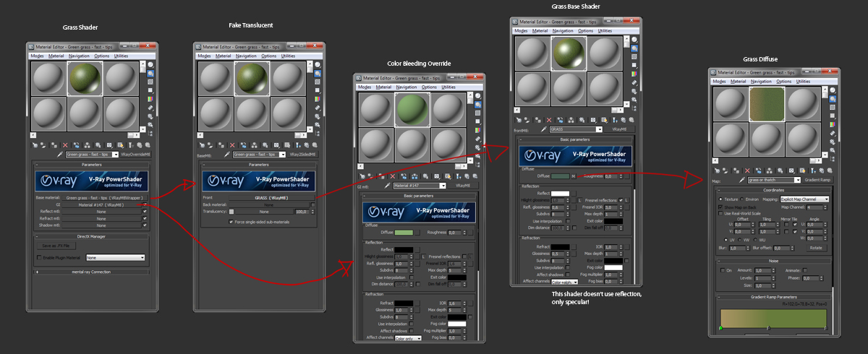
Task: Click green Diffuse swatch in Color Bleeding Override
Action: click(404, 232)
